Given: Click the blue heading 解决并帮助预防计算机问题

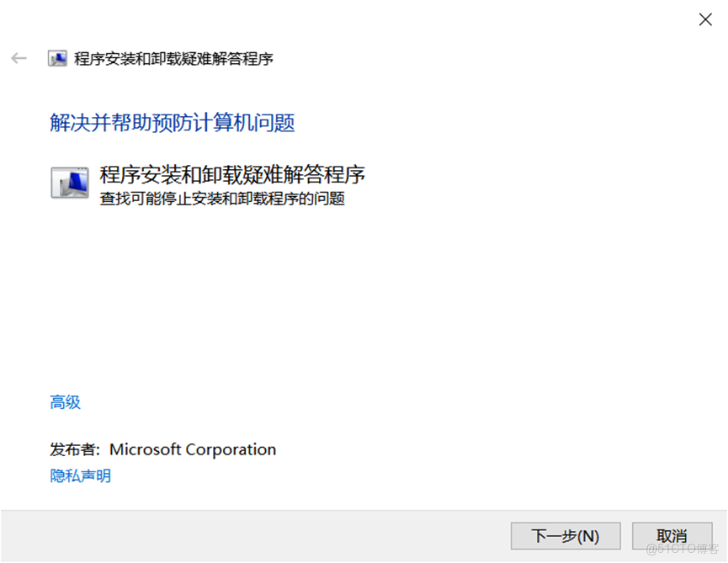Looking at the screenshot, I should click(x=173, y=124).
